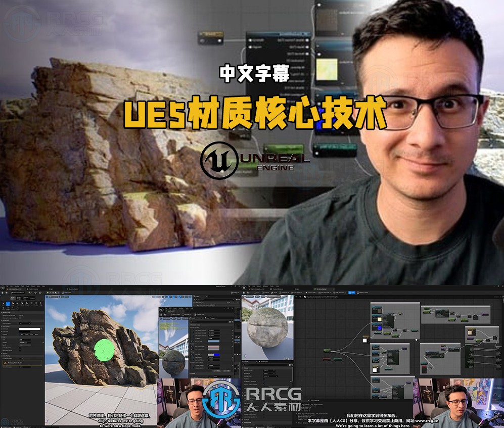Open the Blend Mode dropdown

[x=269, y=373]
